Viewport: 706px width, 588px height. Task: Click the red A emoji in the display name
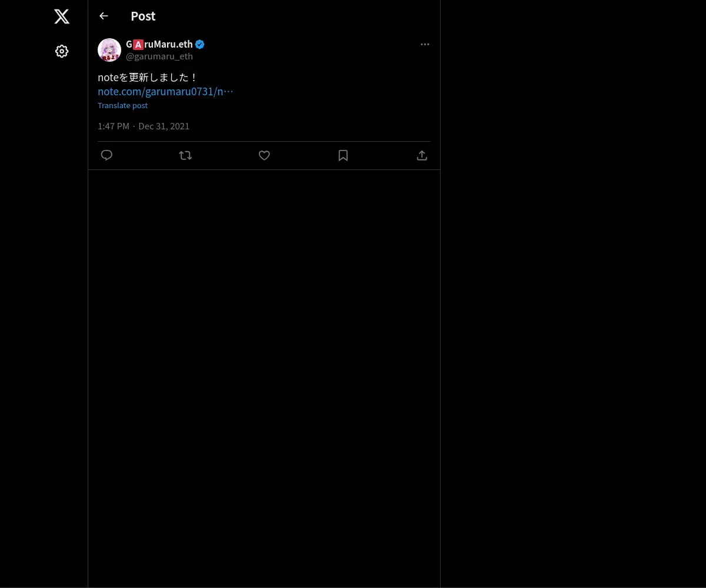pyautogui.click(x=138, y=45)
